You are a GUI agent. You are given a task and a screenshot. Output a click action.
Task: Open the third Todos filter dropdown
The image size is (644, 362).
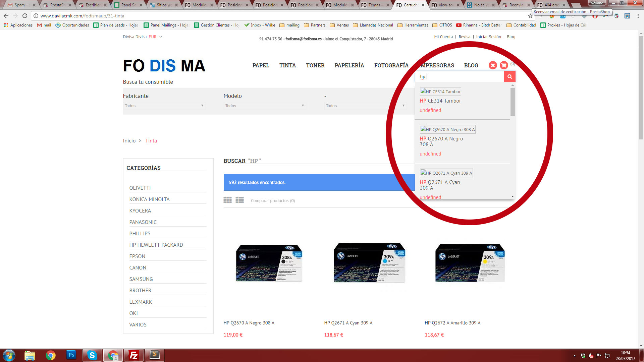(365, 106)
